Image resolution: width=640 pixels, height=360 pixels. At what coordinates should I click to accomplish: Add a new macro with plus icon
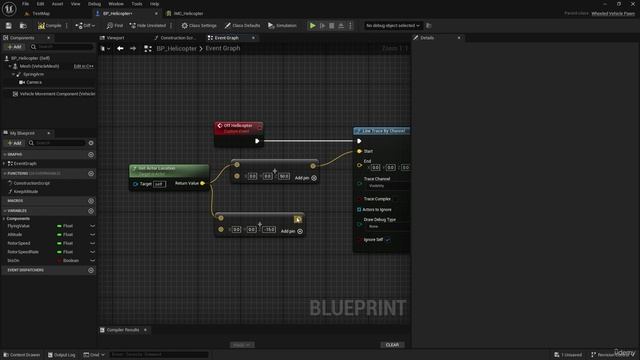[91, 201]
